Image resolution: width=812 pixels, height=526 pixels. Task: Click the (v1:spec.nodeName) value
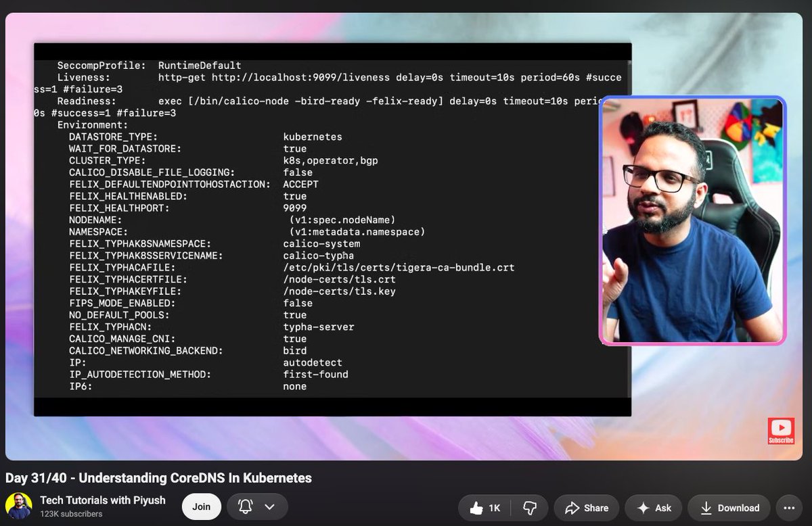pos(342,220)
